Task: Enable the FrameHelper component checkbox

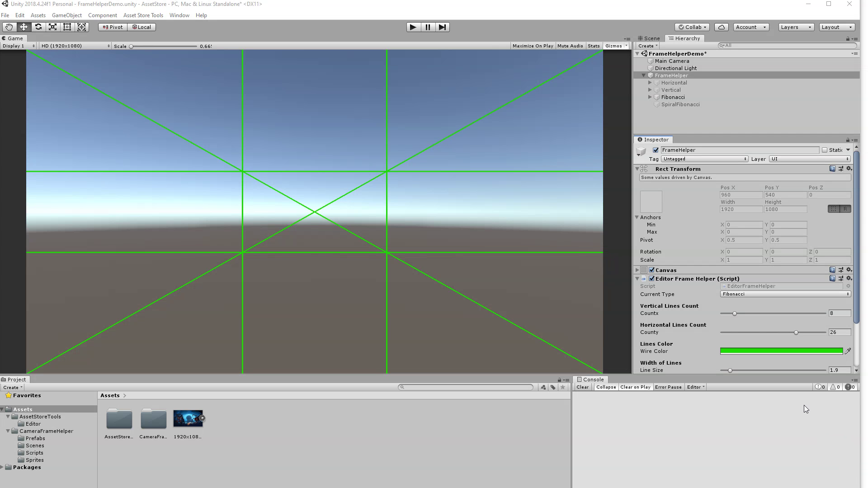Action: tap(656, 150)
